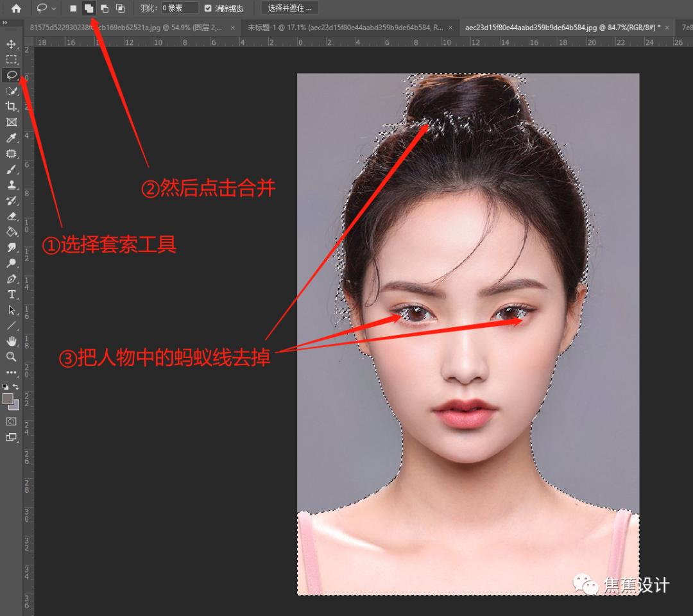
Task: Activate the Zoom tool
Action: click(x=12, y=357)
